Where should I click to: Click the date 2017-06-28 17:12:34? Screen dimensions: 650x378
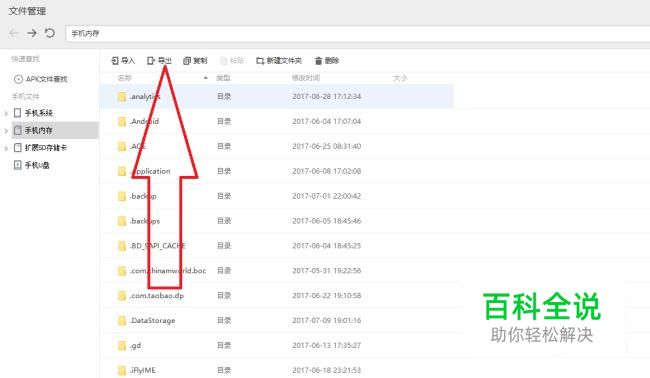click(x=327, y=96)
